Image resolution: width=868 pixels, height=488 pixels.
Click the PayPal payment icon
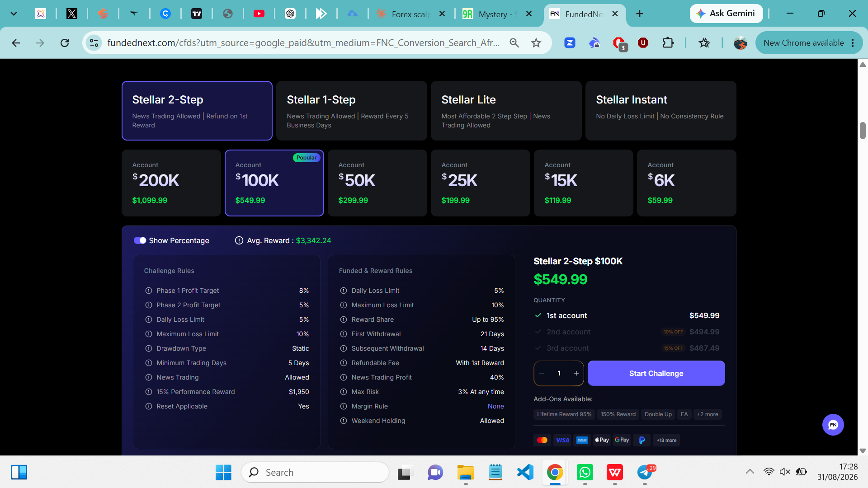(x=642, y=440)
